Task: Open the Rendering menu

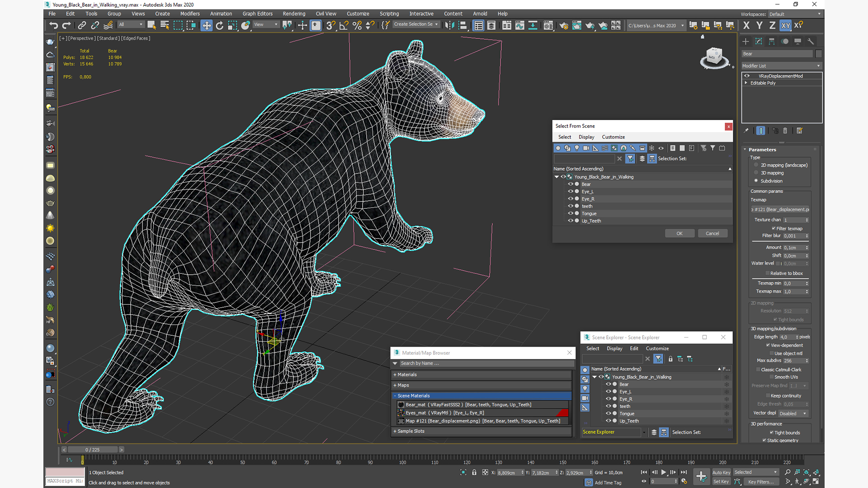Action: point(294,14)
